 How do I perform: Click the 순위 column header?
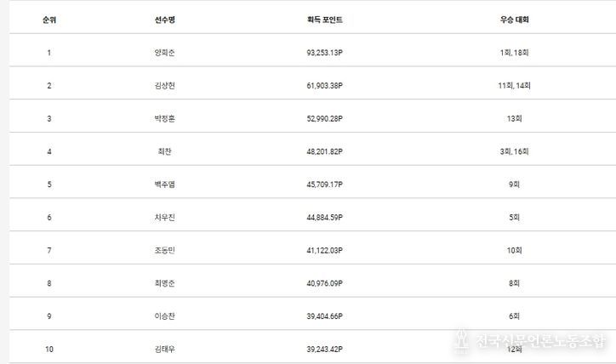coord(49,20)
